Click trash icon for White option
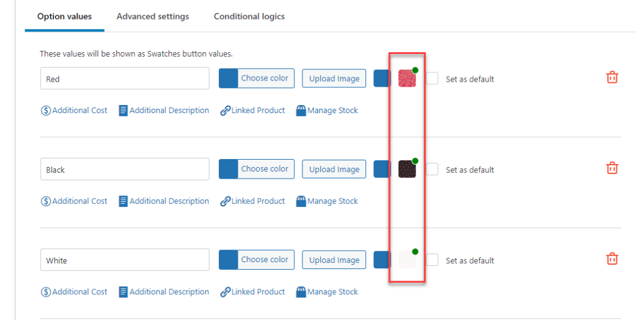 click(612, 258)
